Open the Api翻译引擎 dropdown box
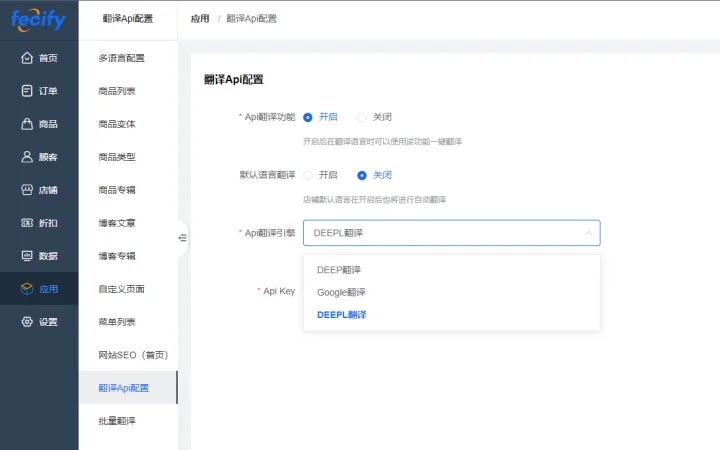This screenshot has height=450, width=720. coord(451,233)
